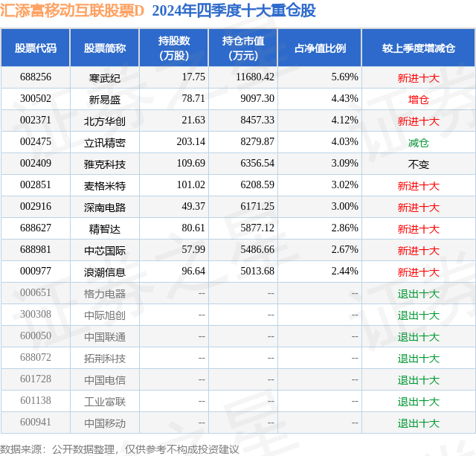Select stock code 002916
This screenshot has height=456, width=476.
coord(36,207)
